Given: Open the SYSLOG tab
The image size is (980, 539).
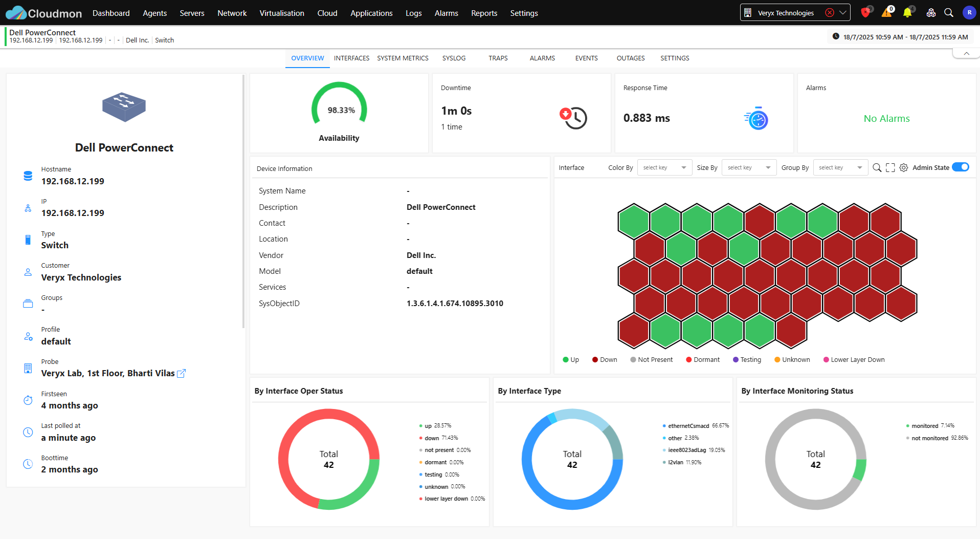Looking at the screenshot, I should [454, 58].
